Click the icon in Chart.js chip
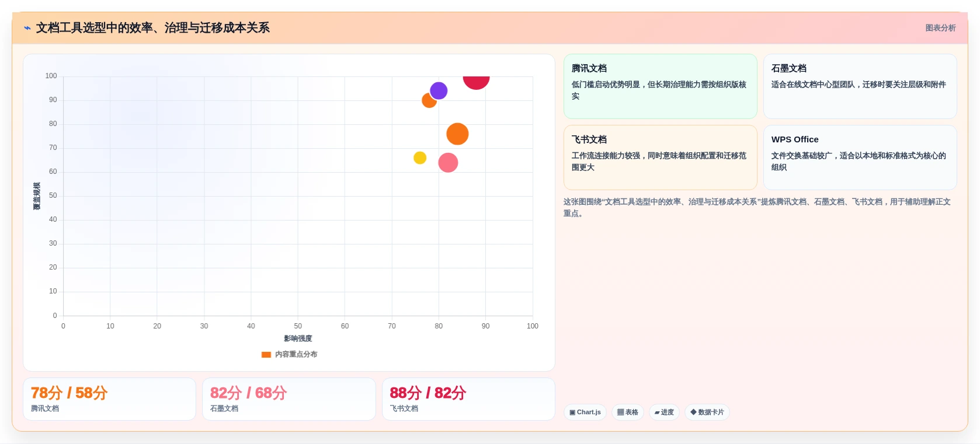The image size is (980, 444). click(x=572, y=412)
